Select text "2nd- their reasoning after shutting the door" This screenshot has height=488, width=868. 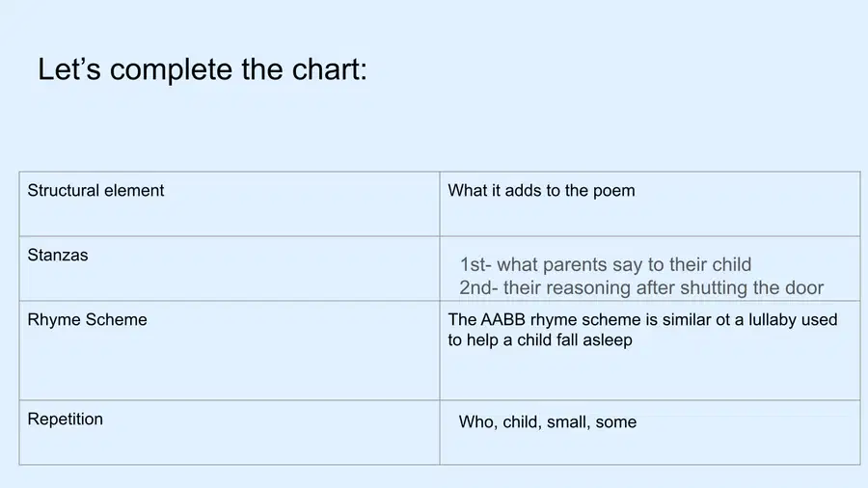(641, 287)
